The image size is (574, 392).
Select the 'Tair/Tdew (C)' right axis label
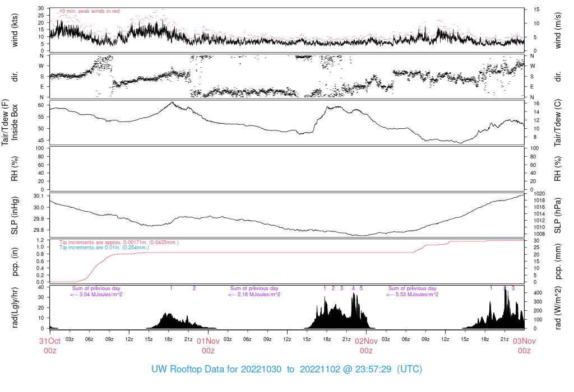click(558, 123)
